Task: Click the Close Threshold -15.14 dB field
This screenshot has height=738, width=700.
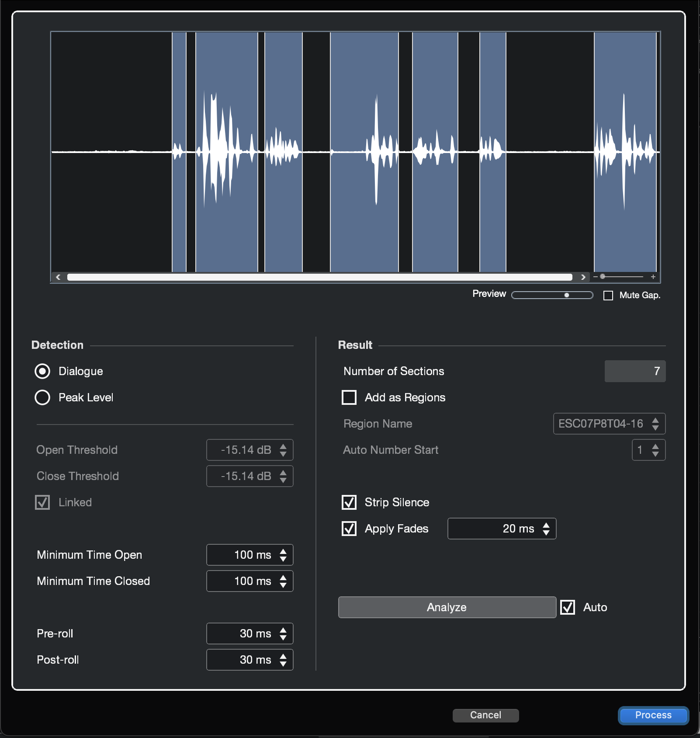Action: [x=250, y=476]
